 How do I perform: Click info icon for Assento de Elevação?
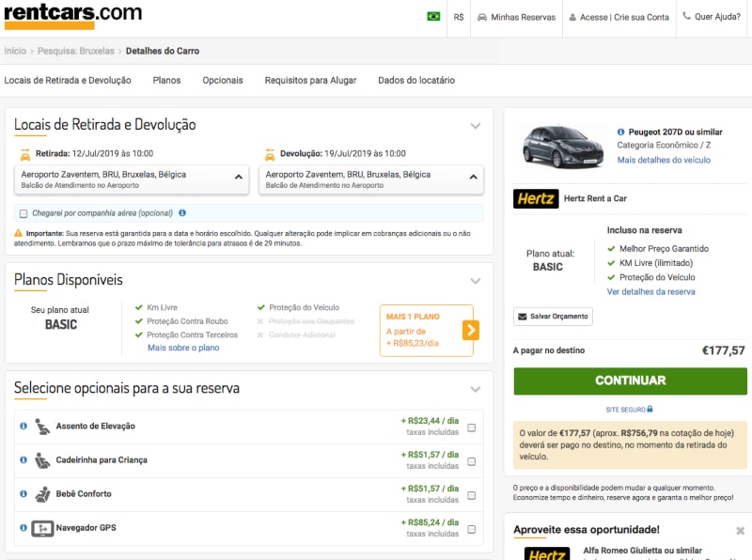coord(23,426)
